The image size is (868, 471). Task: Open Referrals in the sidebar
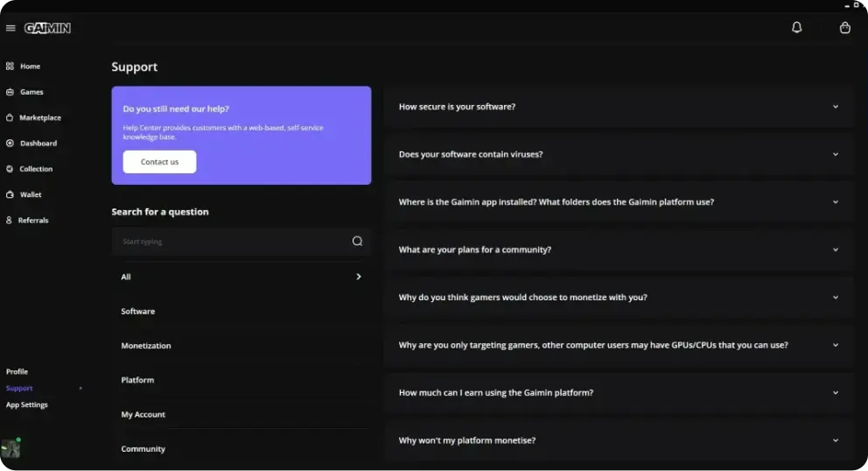pos(33,221)
